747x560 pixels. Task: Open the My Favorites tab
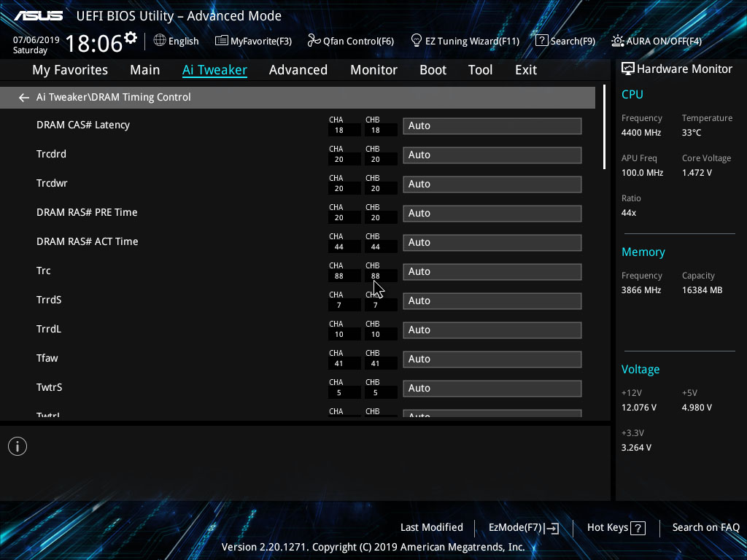click(70, 70)
